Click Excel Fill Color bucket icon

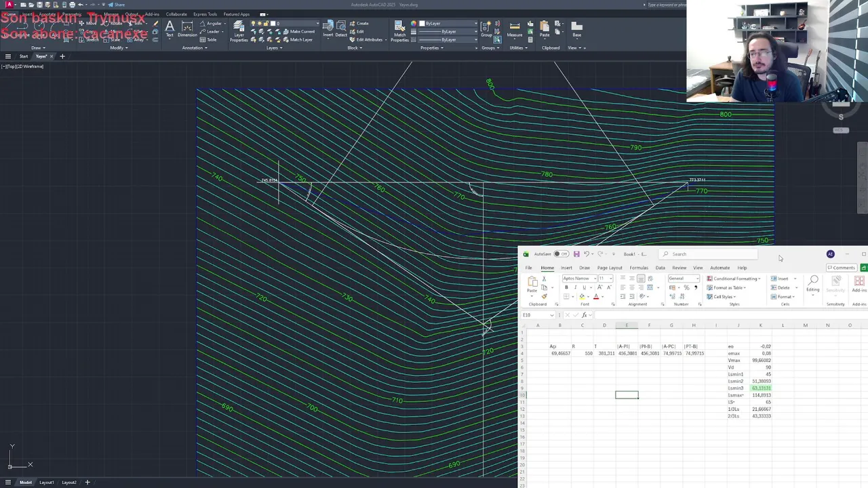tap(582, 296)
